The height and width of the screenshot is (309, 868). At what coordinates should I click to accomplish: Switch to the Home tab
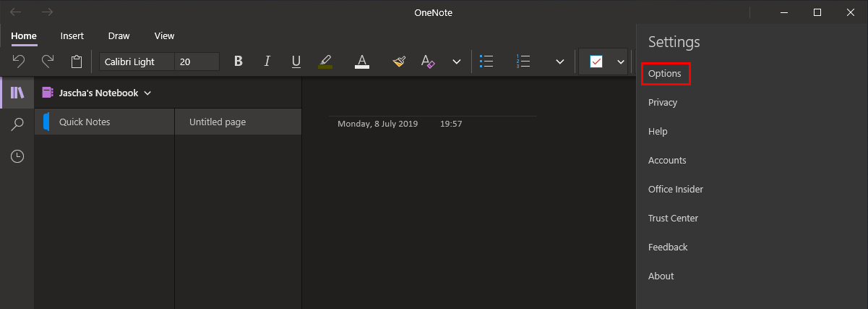click(x=24, y=35)
